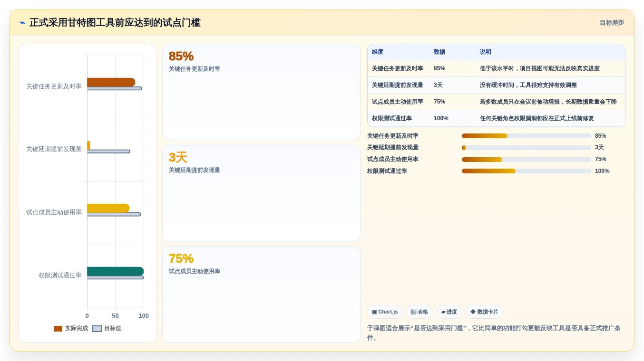Click the x-axis tick label 100
This screenshot has width=644, height=361.
click(x=144, y=316)
